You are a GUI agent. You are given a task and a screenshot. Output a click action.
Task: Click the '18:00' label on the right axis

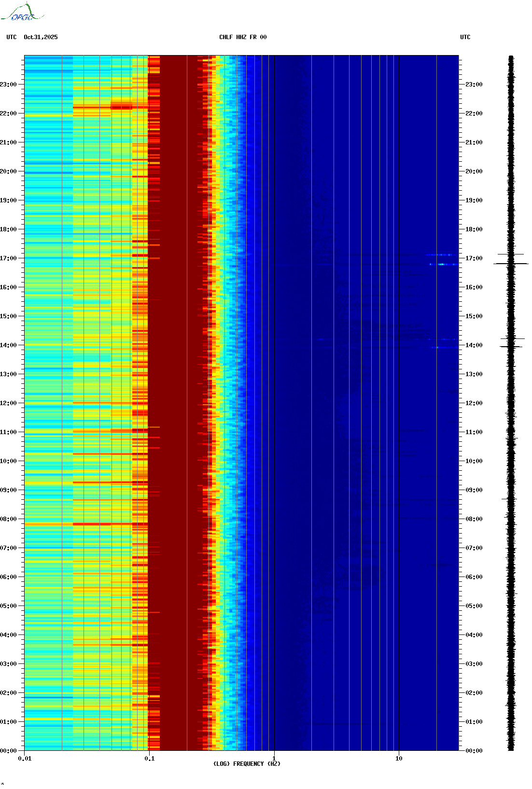[474, 229]
